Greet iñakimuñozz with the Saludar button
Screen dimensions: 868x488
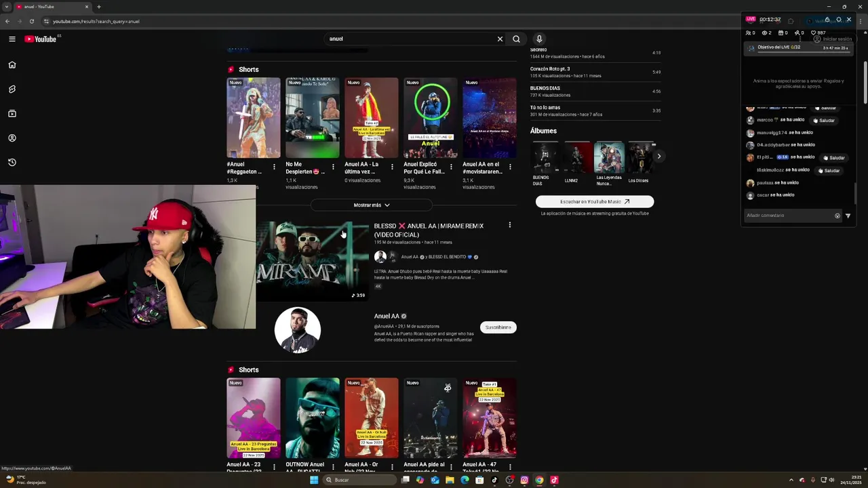(829, 171)
